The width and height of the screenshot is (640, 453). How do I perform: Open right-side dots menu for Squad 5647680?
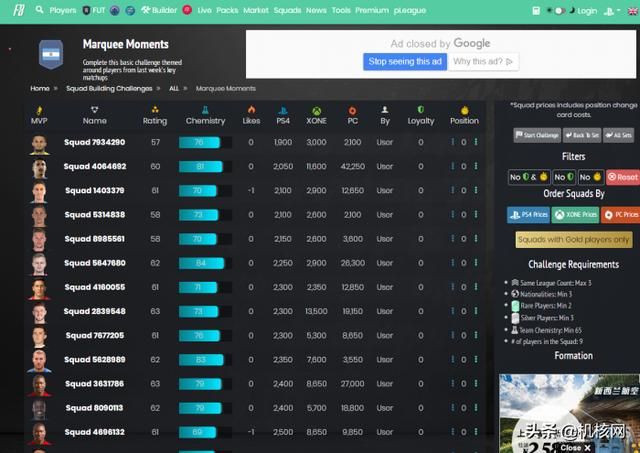[476, 263]
